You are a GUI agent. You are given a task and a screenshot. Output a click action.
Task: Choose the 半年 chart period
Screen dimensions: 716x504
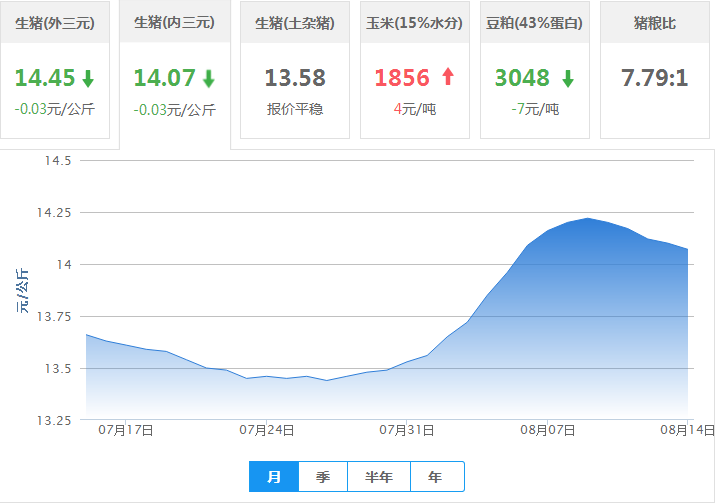[x=379, y=477]
